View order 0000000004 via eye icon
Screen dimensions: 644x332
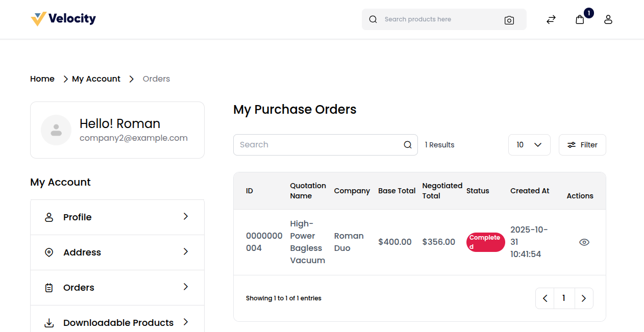point(584,242)
